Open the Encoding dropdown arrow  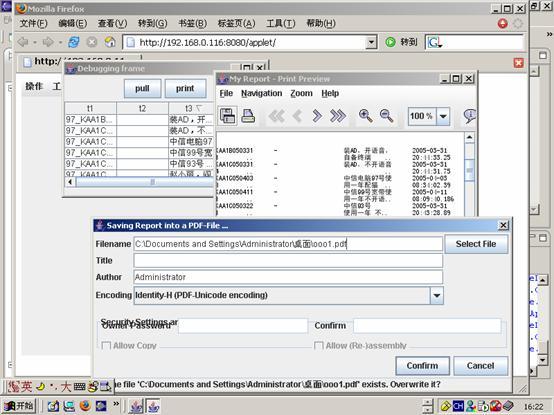(x=437, y=295)
